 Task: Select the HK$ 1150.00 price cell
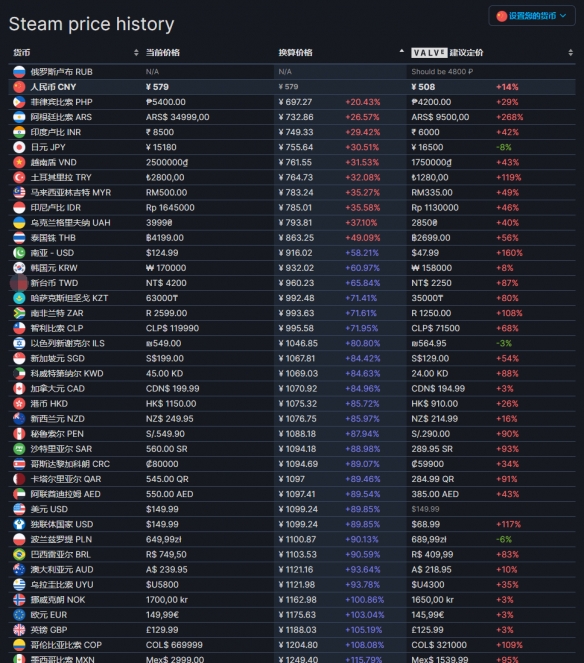(x=171, y=403)
